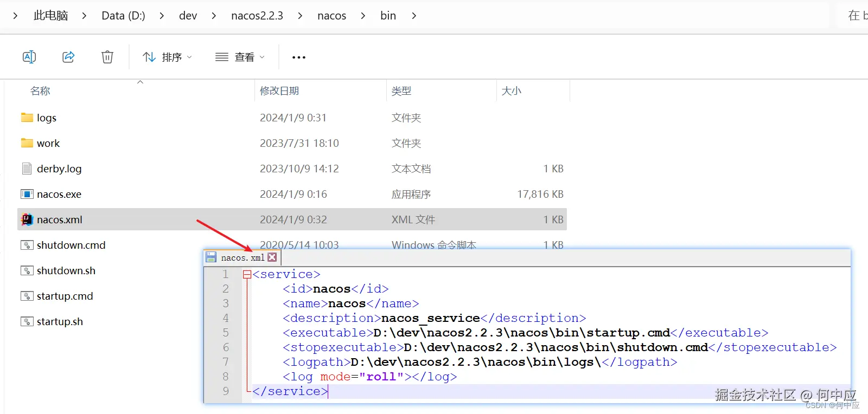The height and width of the screenshot is (414, 868).
Task: Open the 查看 view dropdown
Action: 240,57
